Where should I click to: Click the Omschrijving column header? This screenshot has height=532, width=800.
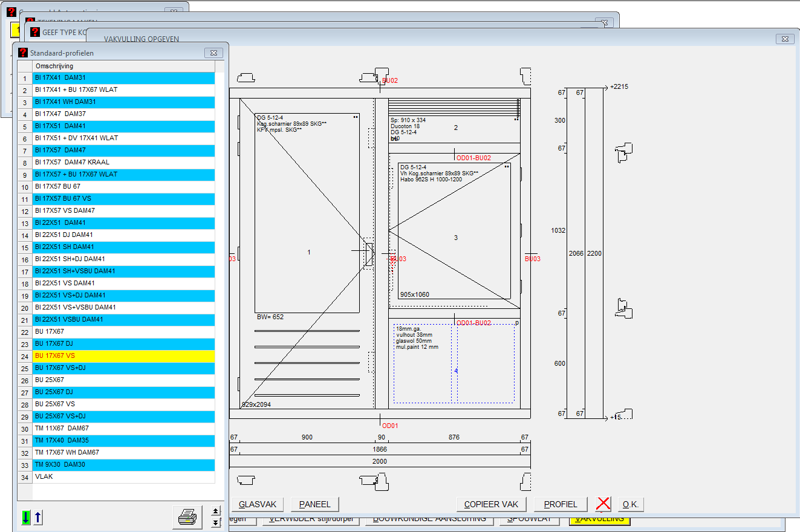click(x=123, y=66)
